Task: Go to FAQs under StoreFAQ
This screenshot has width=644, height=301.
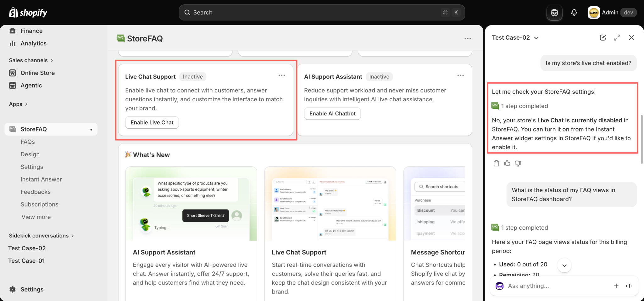Action: (x=28, y=142)
